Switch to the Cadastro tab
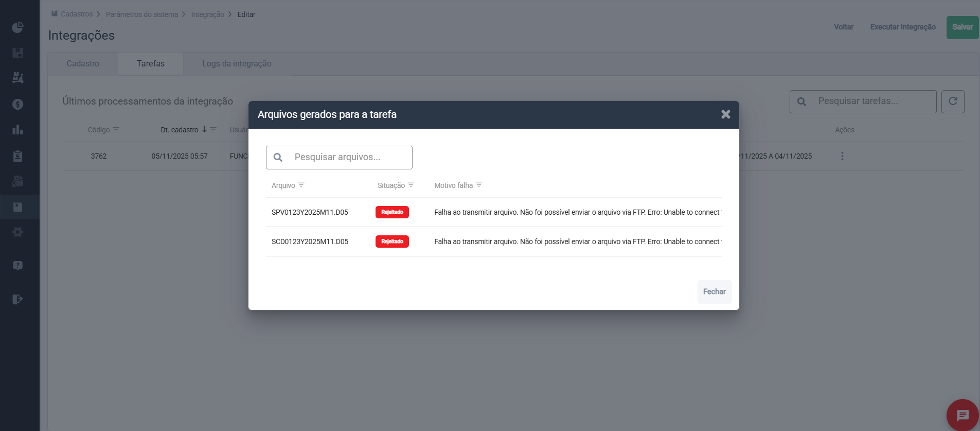This screenshot has height=431, width=980. (x=83, y=64)
